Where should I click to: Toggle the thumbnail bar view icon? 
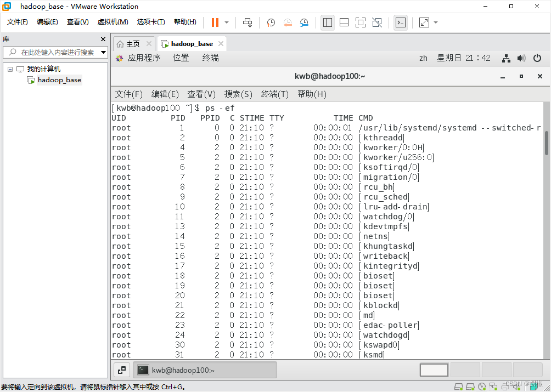tap(344, 22)
